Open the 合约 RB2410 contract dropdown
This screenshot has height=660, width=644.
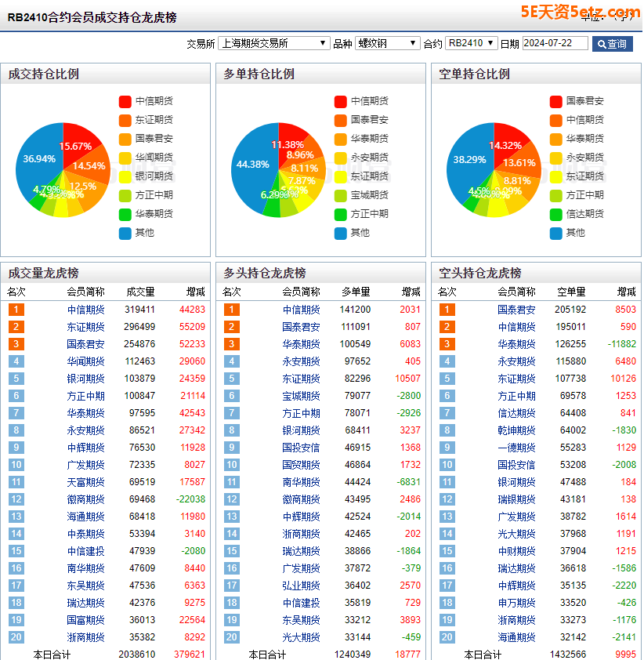pos(471,43)
